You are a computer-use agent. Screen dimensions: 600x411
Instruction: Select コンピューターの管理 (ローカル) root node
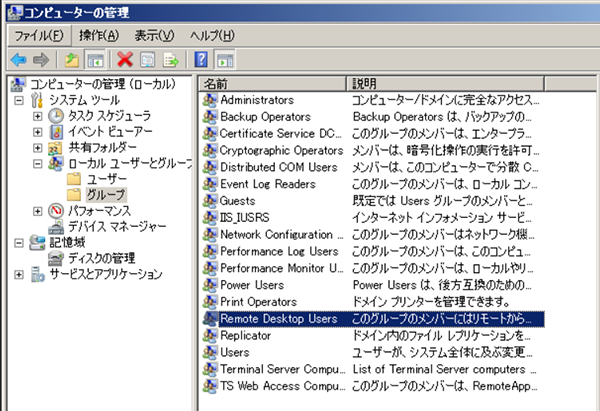[x=103, y=84]
